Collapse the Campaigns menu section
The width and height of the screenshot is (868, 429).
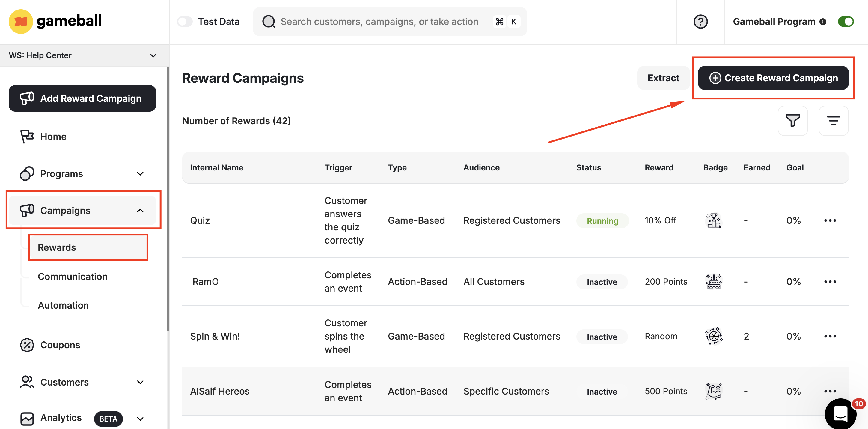pos(140,211)
